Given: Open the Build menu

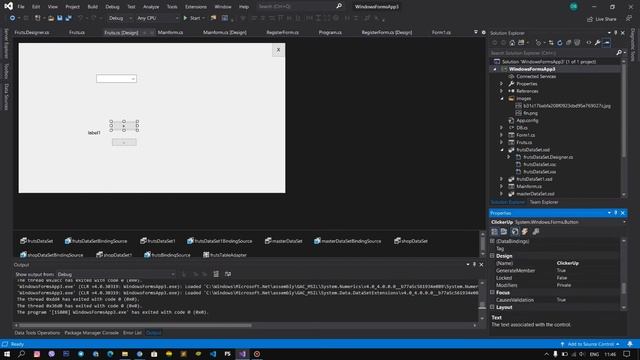Looking at the screenshot, I should point(93,7).
